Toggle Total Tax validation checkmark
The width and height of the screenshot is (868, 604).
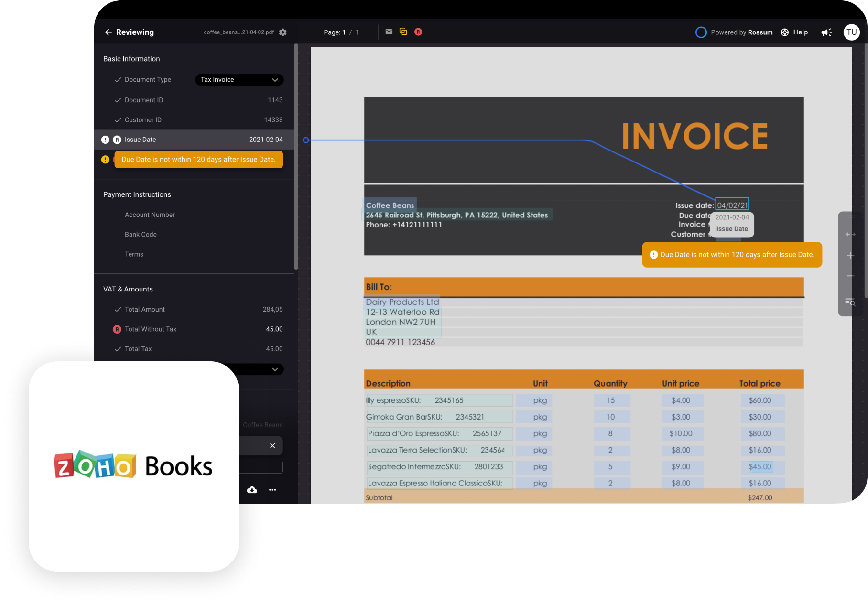[x=118, y=349]
